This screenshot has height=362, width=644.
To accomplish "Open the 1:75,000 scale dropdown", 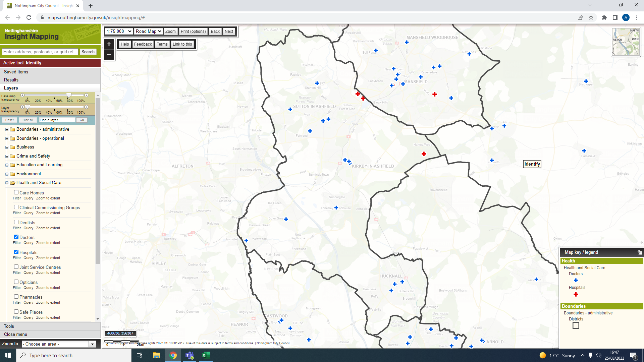I will tap(119, 31).
